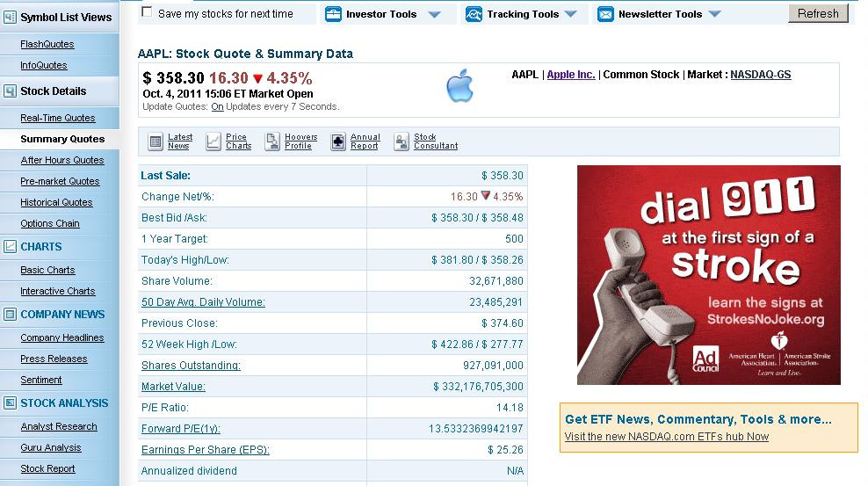Click the Newsletter Tools envelope icon

click(605, 14)
